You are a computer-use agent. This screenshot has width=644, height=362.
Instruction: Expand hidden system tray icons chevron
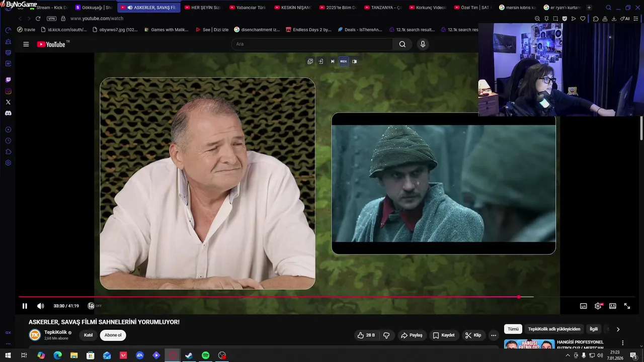[x=568, y=355]
